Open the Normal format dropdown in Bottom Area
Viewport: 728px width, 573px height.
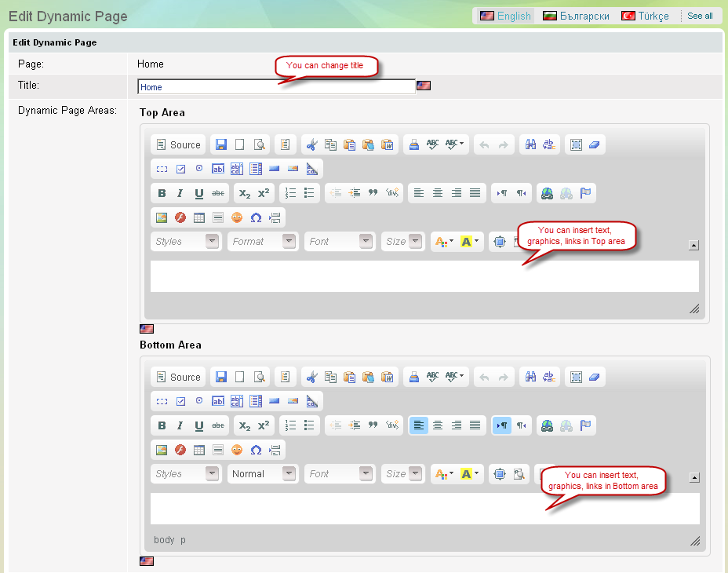click(x=263, y=474)
